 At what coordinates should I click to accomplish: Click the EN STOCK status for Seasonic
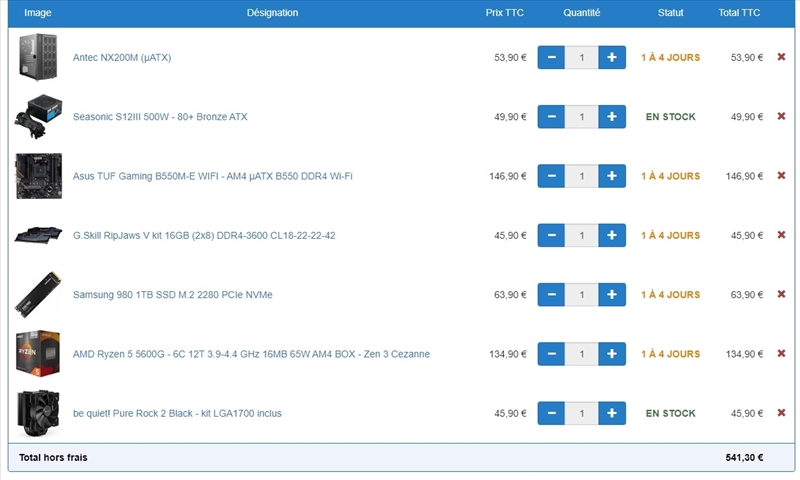point(670,117)
